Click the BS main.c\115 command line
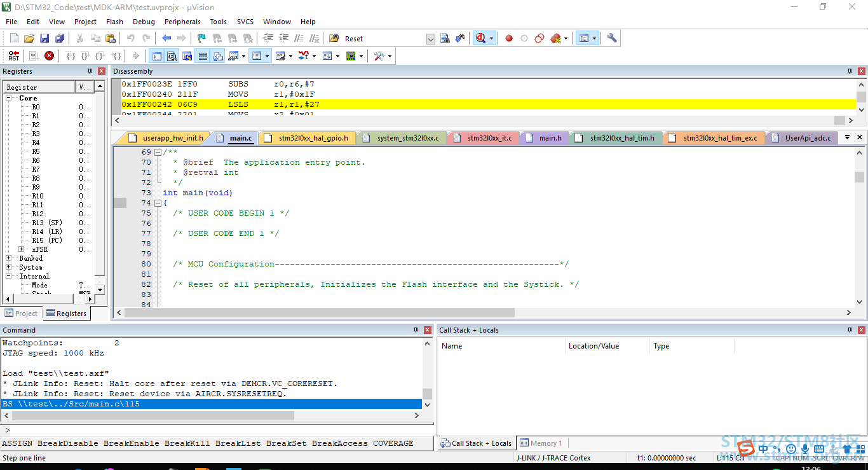This screenshot has height=470, width=868. pyautogui.click(x=211, y=404)
